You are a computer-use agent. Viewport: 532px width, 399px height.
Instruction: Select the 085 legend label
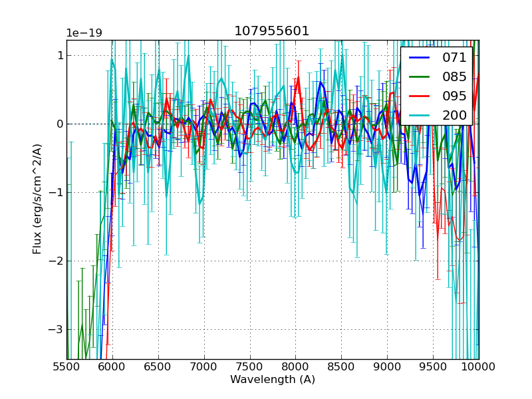click(454, 77)
